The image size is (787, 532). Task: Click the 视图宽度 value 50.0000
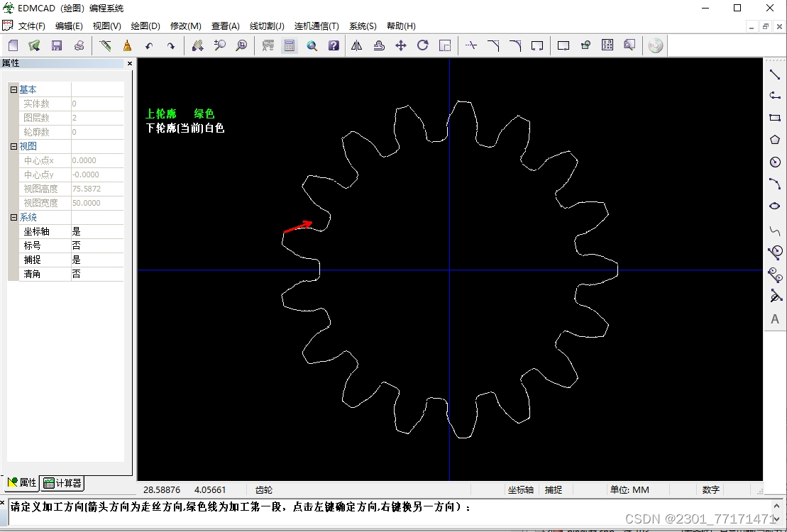(x=97, y=204)
